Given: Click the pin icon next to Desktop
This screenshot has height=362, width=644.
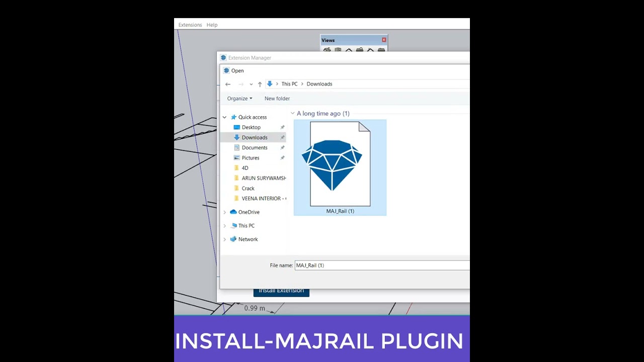Looking at the screenshot, I should point(282,127).
